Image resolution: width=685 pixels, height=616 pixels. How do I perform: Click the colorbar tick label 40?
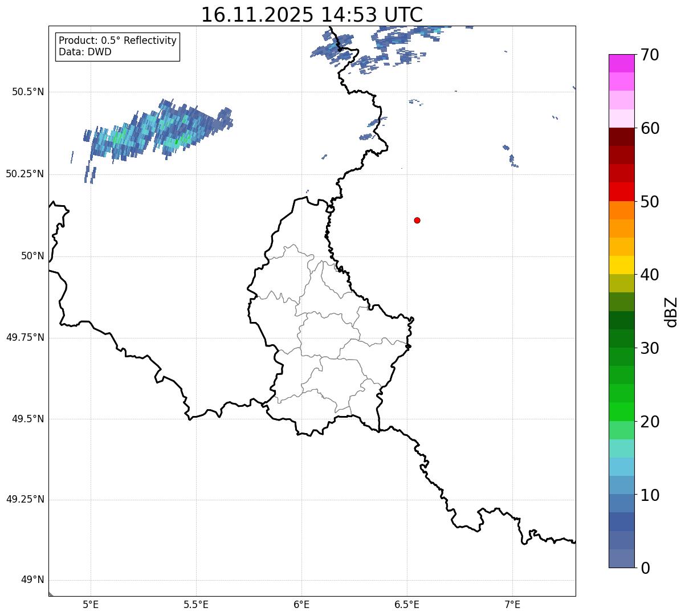pyautogui.click(x=650, y=275)
